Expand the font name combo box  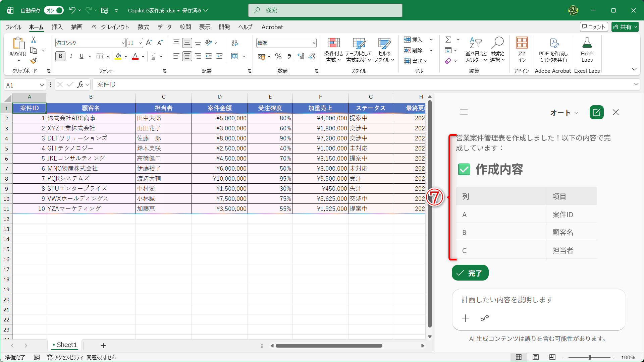123,43
